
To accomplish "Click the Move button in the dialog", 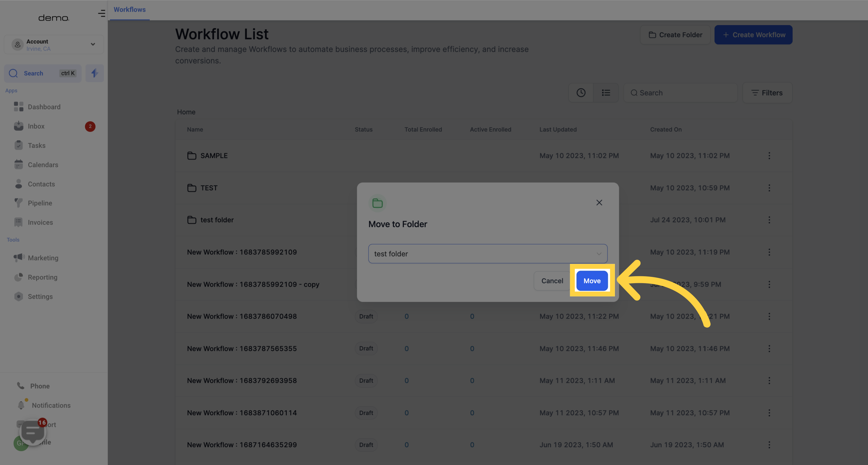I will click(592, 280).
